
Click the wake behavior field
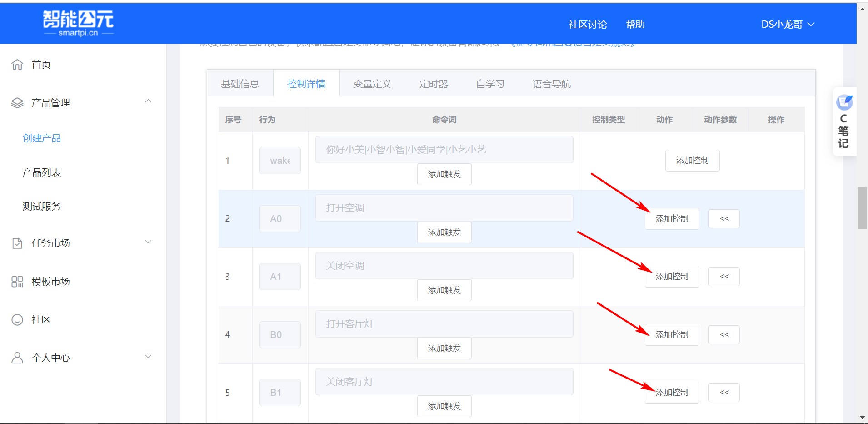tap(280, 161)
